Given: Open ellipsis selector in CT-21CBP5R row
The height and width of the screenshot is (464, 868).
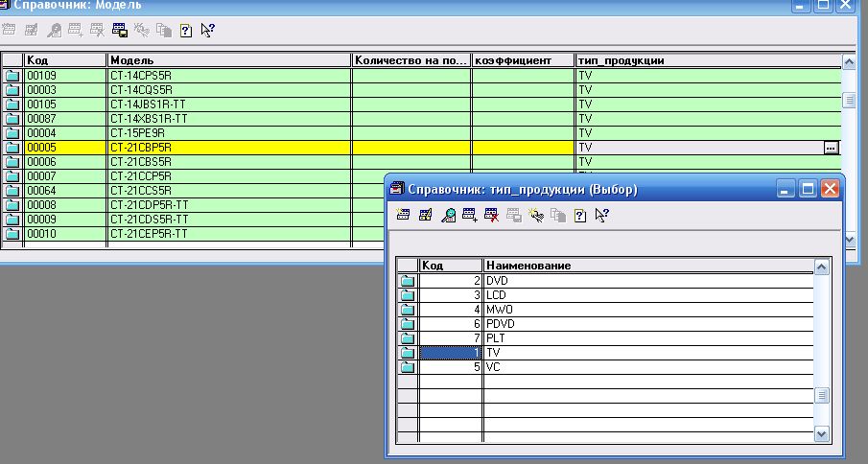Looking at the screenshot, I should 831,148.
